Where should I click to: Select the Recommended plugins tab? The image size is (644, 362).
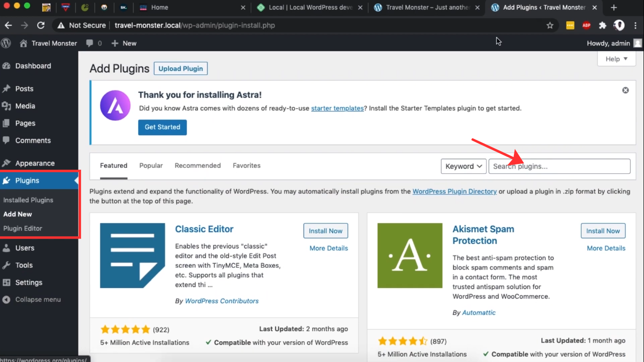pos(198,165)
